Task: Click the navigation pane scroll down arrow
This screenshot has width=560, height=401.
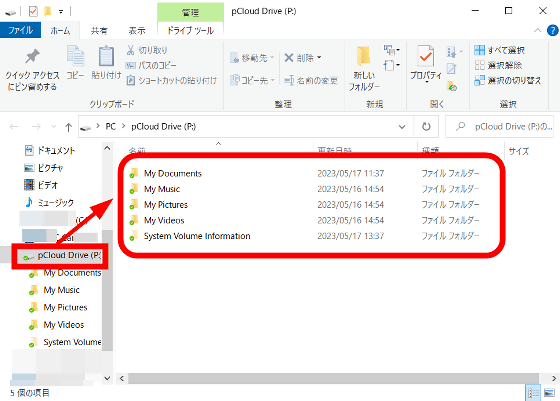Action: pos(107,378)
